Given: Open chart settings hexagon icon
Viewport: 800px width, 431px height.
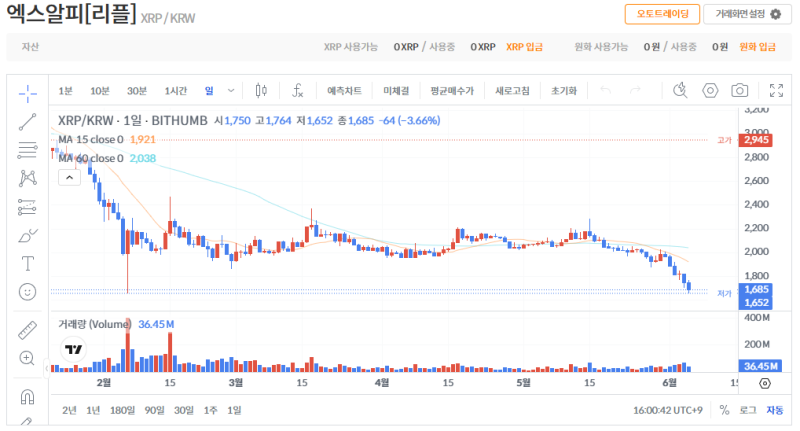Looking at the screenshot, I should pos(710,90).
